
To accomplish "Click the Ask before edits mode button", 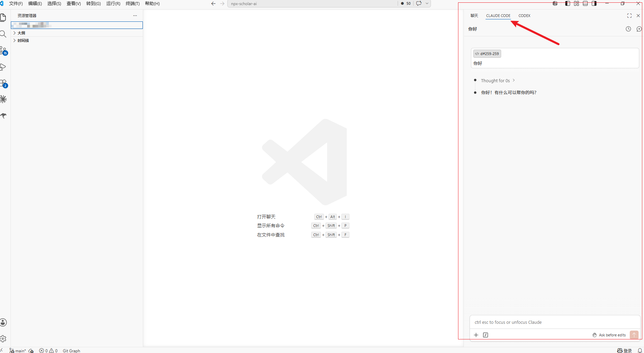I will coord(609,335).
